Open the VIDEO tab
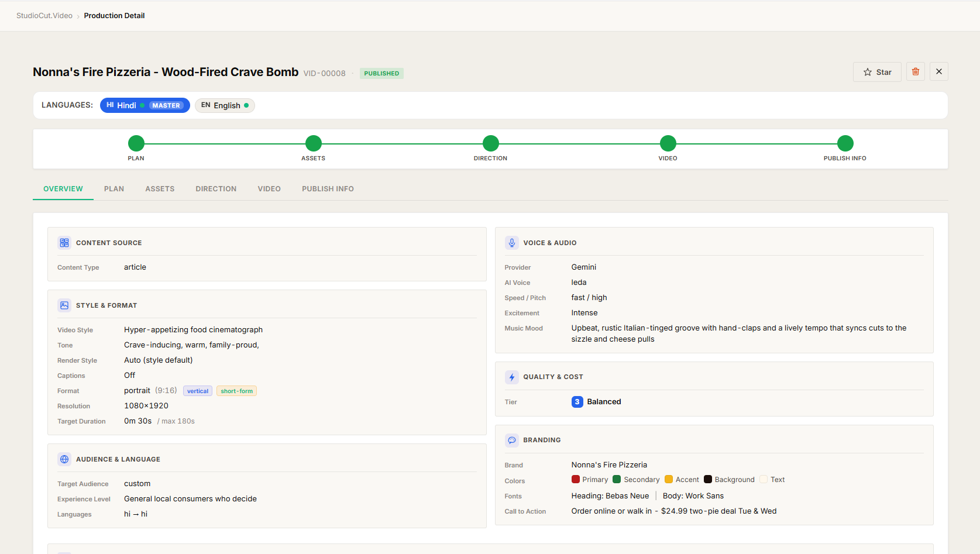The width and height of the screenshot is (980, 554). pyautogui.click(x=269, y=189)
